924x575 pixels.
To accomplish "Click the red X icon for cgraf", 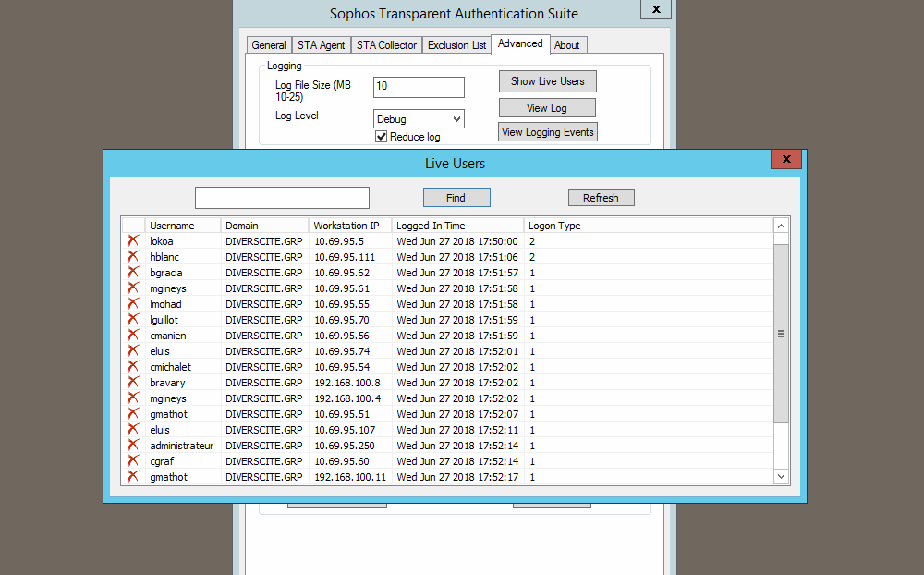I will 133,460.
